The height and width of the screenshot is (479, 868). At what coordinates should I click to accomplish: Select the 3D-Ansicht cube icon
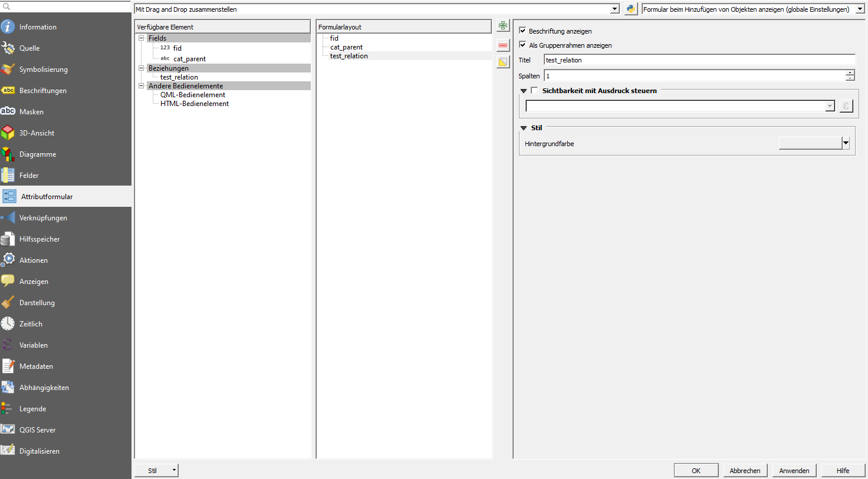(x=8, y=133)
